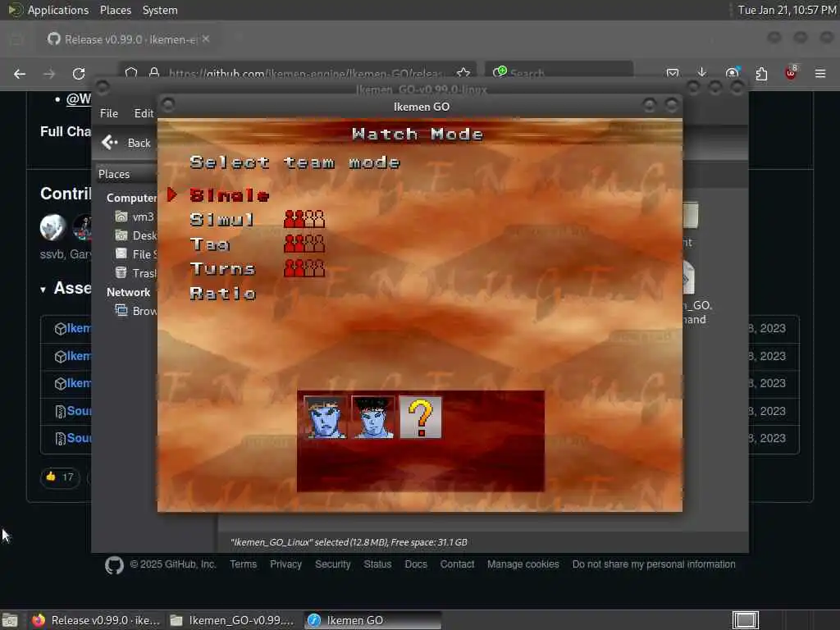Select Single team mode in Ikemen GO
Image resolution: width=840 pixels, height=630 pixels.
click(x=229, y=195)
